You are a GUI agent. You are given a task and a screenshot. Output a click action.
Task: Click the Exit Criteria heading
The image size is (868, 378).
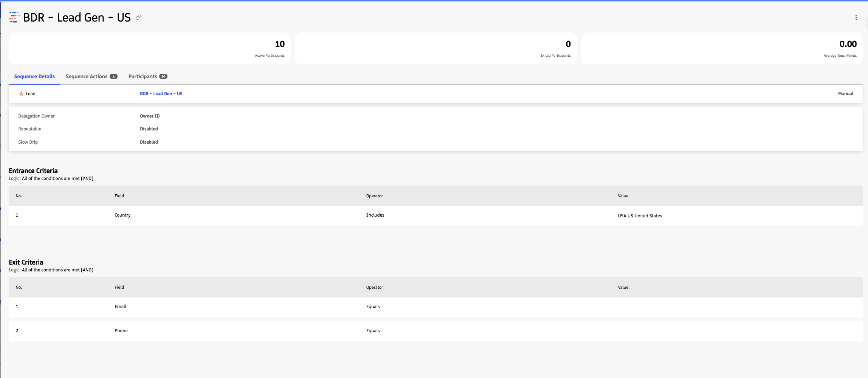26,262
